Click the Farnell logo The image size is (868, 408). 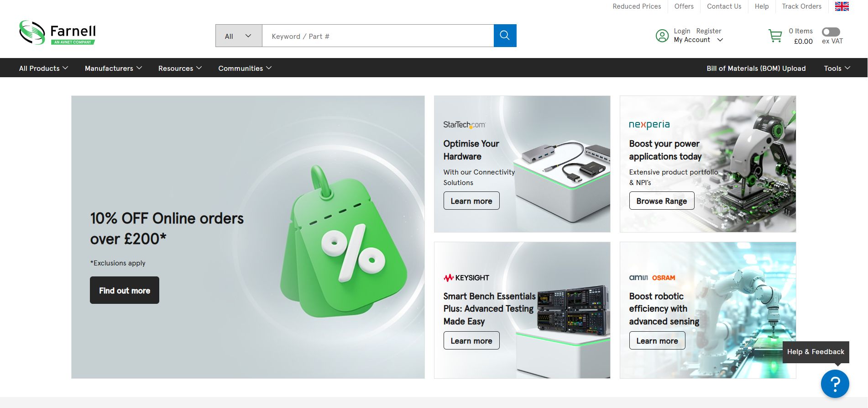point(58,32)
